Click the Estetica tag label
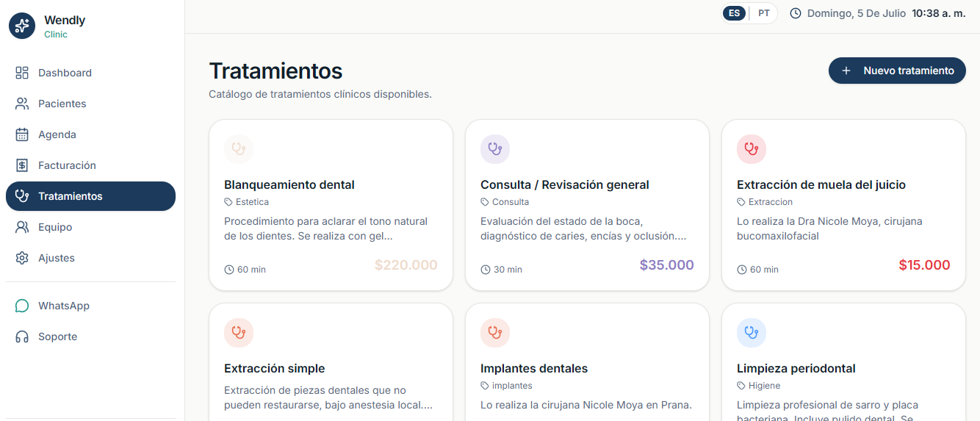Viewport: 980px width, 421px height. click(247, 202)
